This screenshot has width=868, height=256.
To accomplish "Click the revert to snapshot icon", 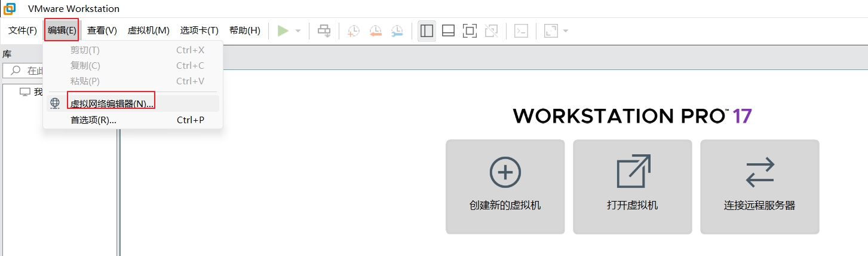I will [375, 31].
